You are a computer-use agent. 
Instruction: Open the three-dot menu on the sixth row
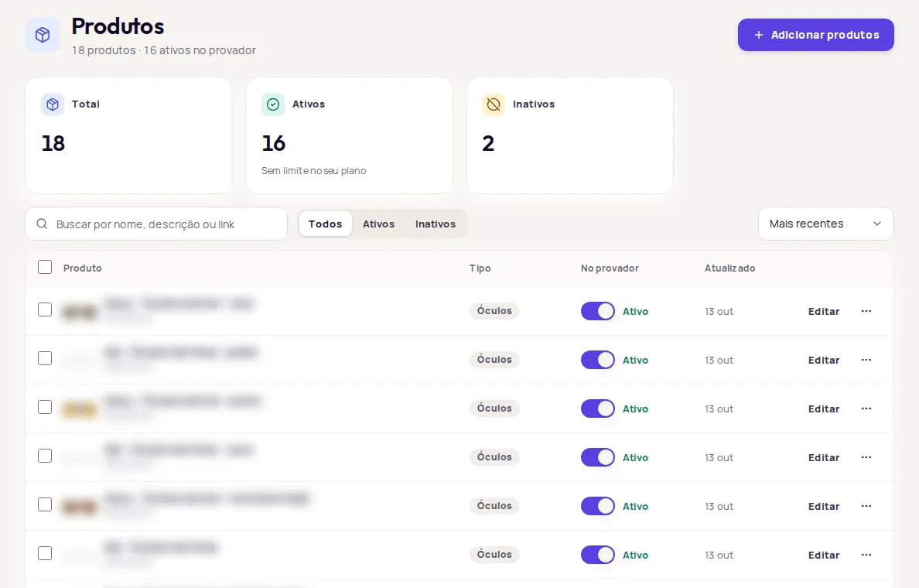866,555
